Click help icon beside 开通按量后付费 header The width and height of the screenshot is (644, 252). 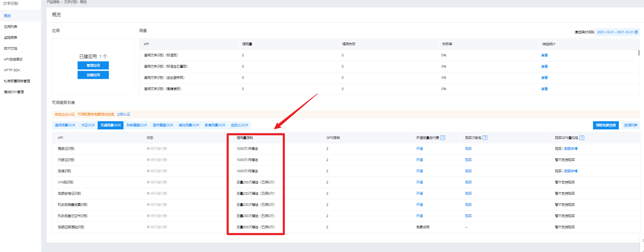[x=443, y=138]
